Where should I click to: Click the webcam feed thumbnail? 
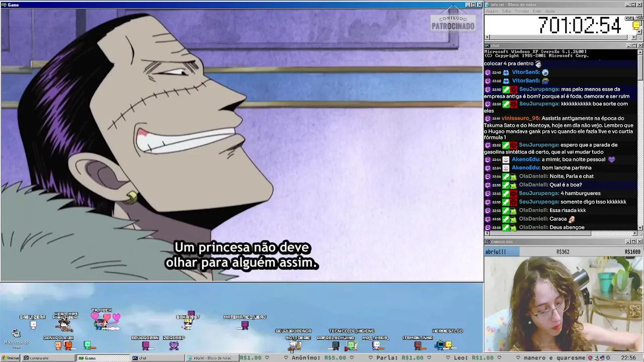[x=563, y=304]
